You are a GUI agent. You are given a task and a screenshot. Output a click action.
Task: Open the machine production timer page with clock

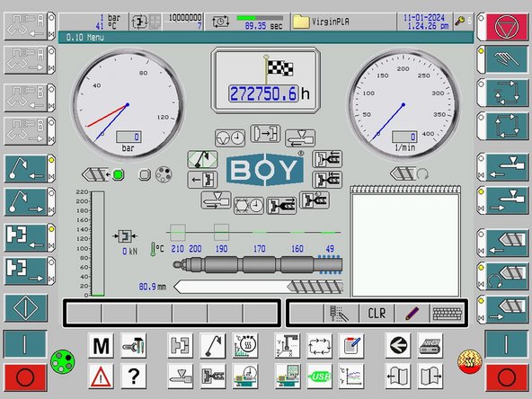[x=245, y=377]
